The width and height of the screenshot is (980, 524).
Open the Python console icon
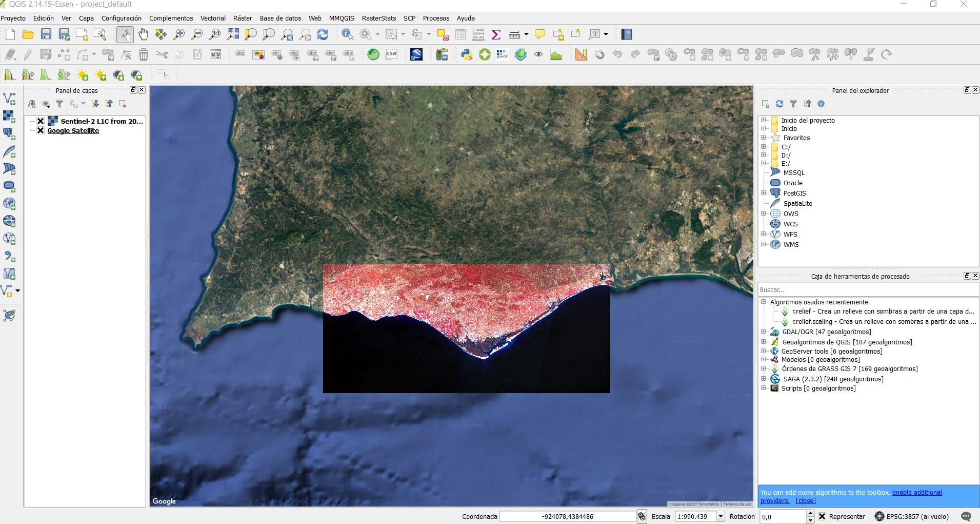(467, 54)
